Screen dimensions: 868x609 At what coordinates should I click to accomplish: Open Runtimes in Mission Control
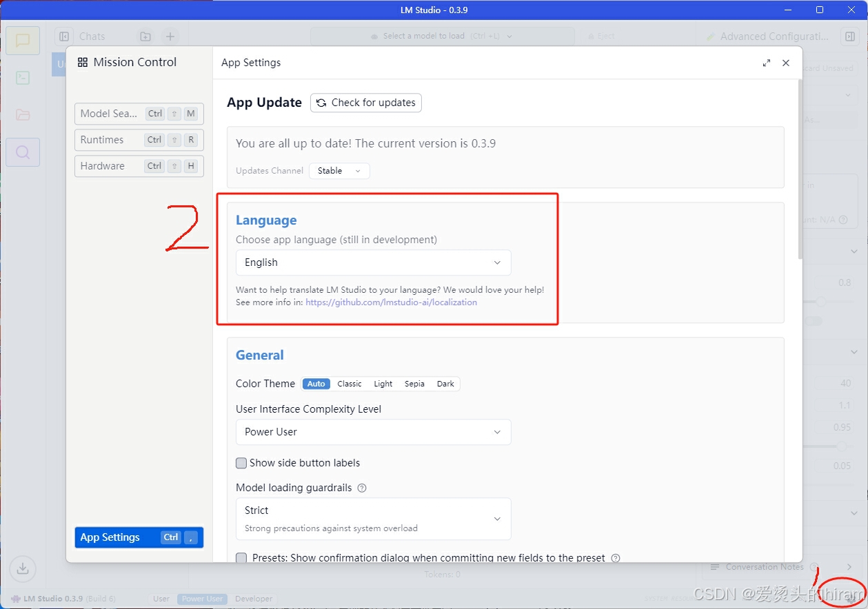pyautogui.click(x=139, y=140)
